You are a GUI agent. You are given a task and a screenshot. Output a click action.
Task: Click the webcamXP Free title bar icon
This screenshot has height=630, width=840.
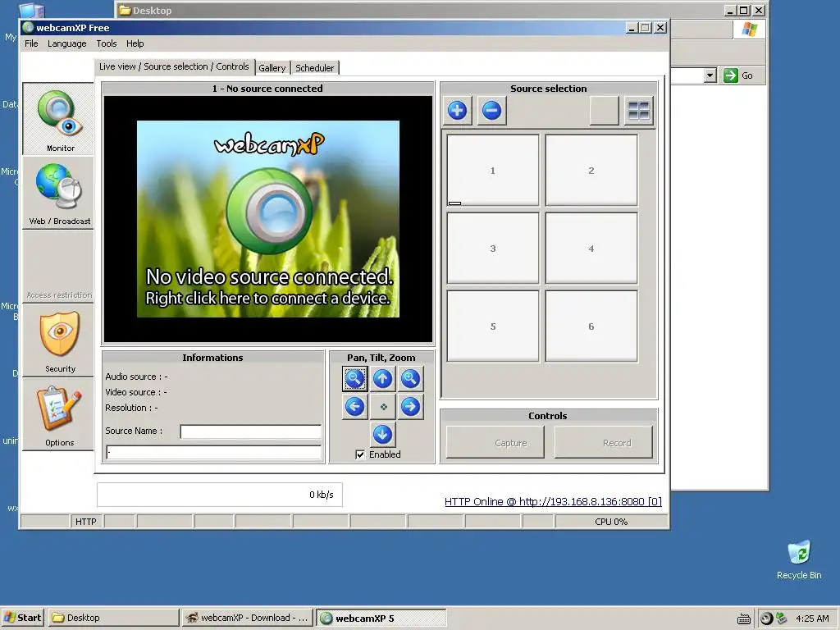coord(29,28)
